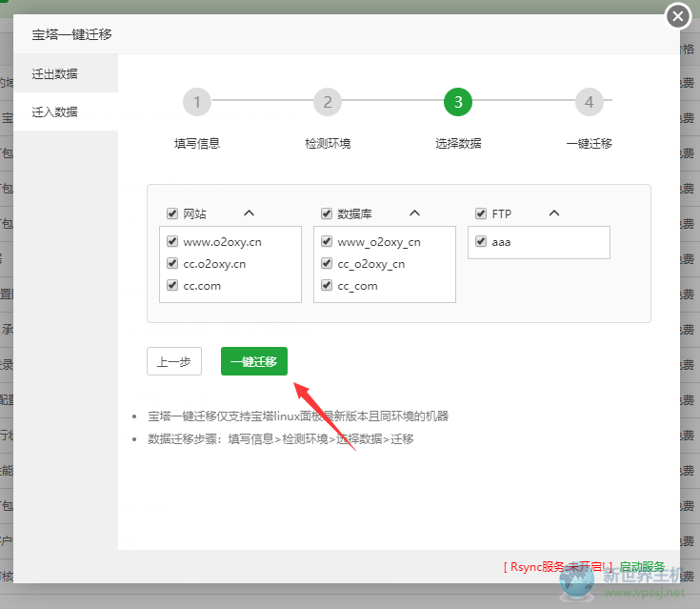Uncheck the cc_o2oxy_cn database checkbox
This screenshot has height=609, width=700.
pos(327,263)
